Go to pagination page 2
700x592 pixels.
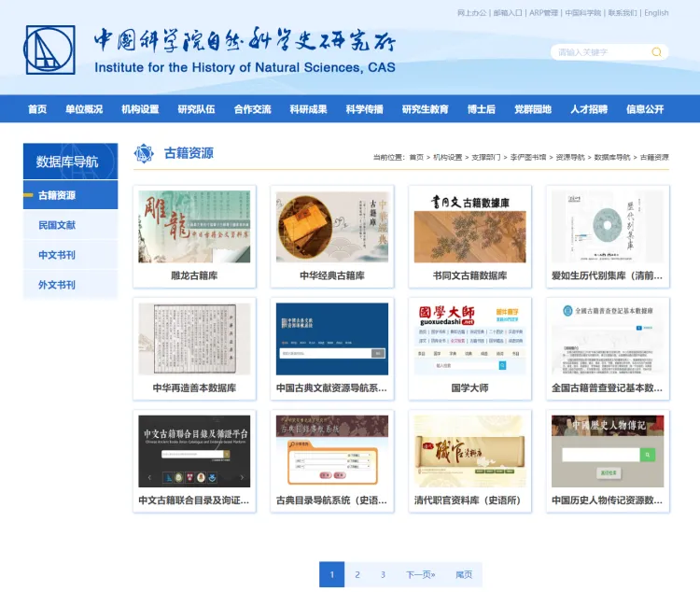click(357, 574)
